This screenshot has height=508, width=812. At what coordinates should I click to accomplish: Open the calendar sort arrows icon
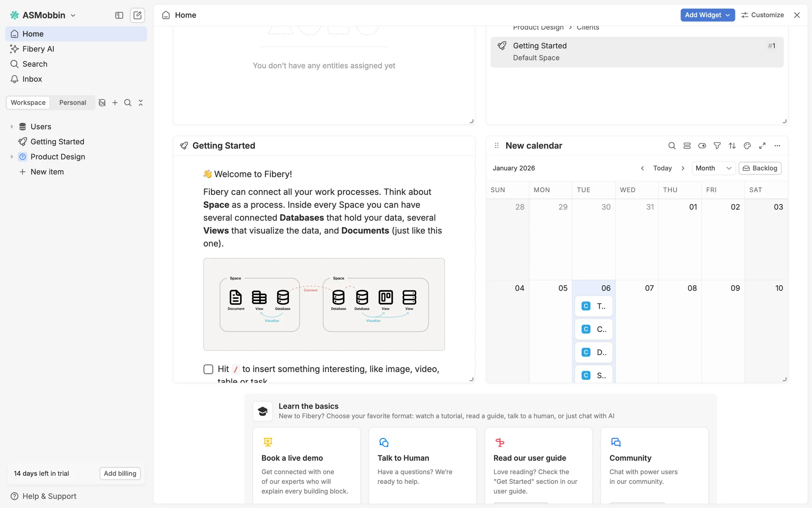[732, 146]
